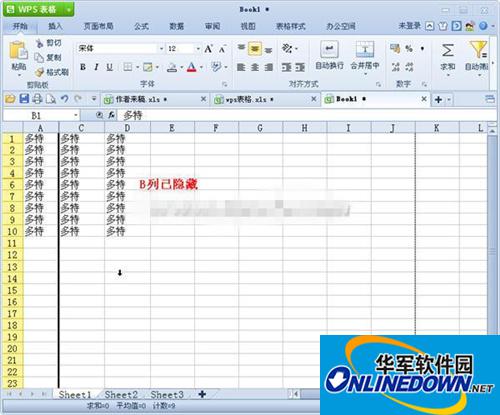
Task: Apply fill color bucket
Action: click(172, 68)
